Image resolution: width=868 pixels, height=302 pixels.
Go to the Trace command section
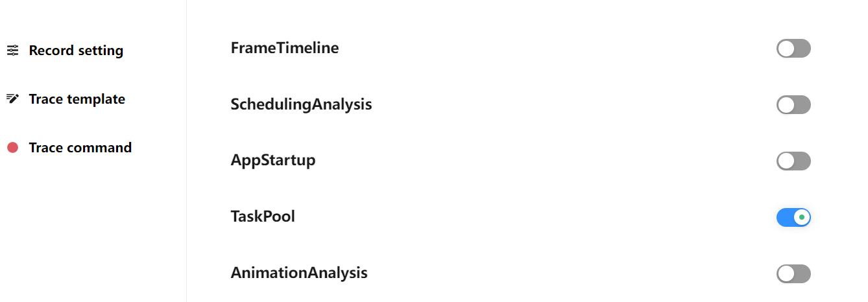[80, 148]
